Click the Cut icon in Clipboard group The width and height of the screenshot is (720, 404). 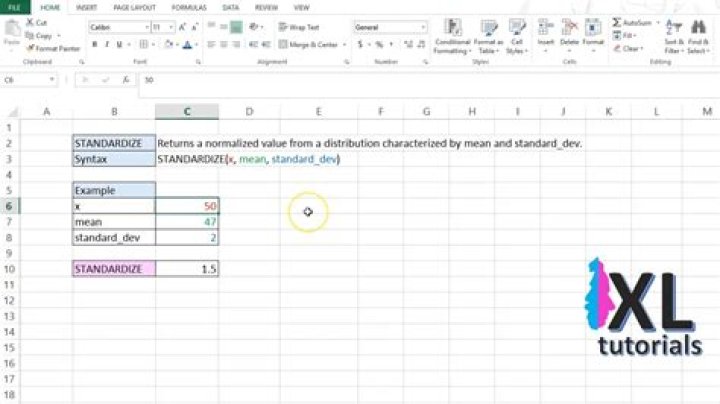coord(39,22)
